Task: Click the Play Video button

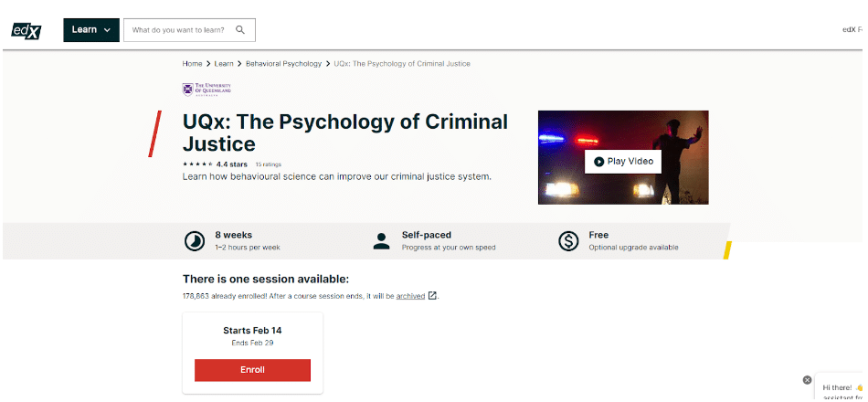Action: [623, 162]
